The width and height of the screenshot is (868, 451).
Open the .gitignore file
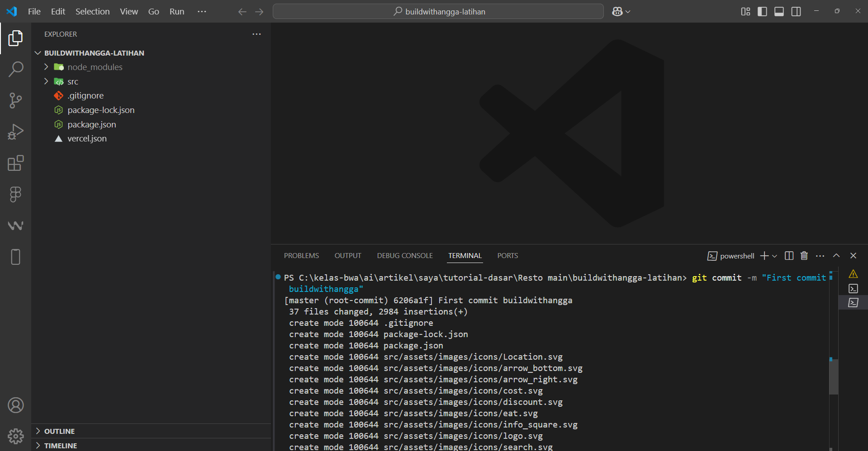click(151, 96)
